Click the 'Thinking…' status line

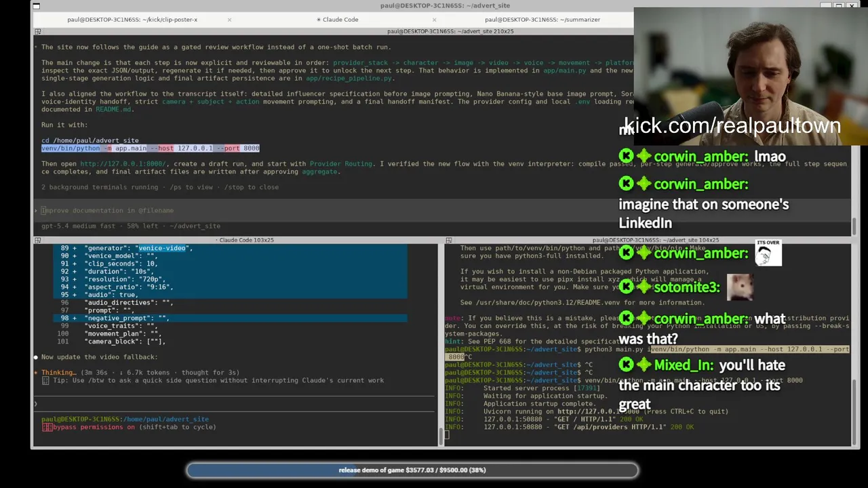(x=136, y=373)
